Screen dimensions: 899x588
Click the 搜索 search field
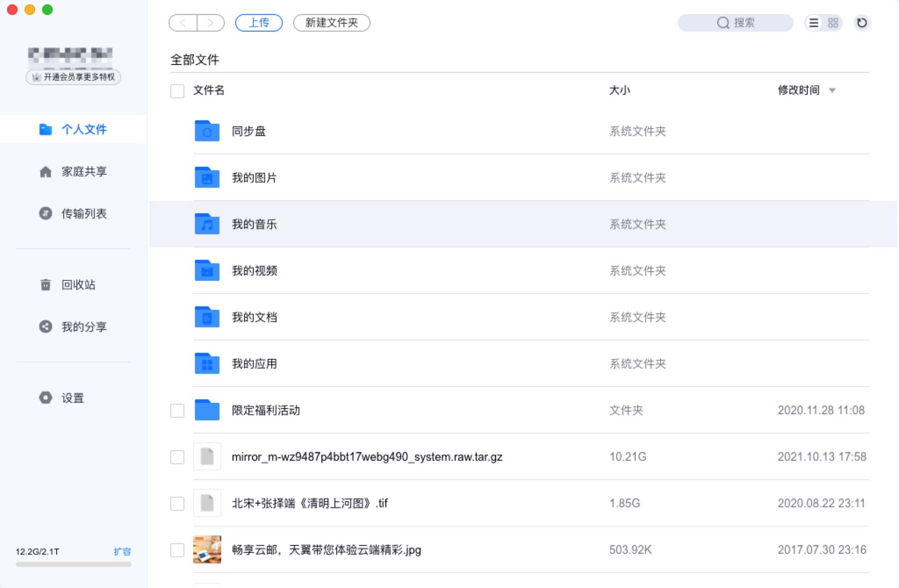[x=735, y=23]
